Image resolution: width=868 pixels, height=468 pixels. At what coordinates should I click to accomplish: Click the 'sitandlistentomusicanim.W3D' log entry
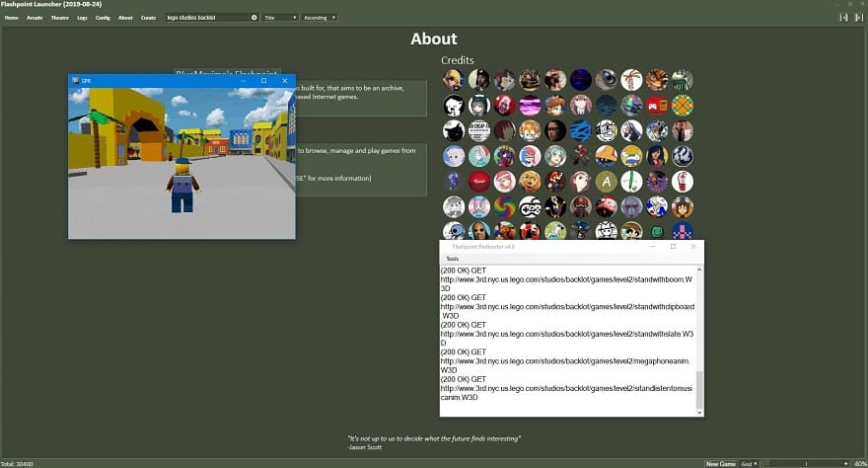566,388
